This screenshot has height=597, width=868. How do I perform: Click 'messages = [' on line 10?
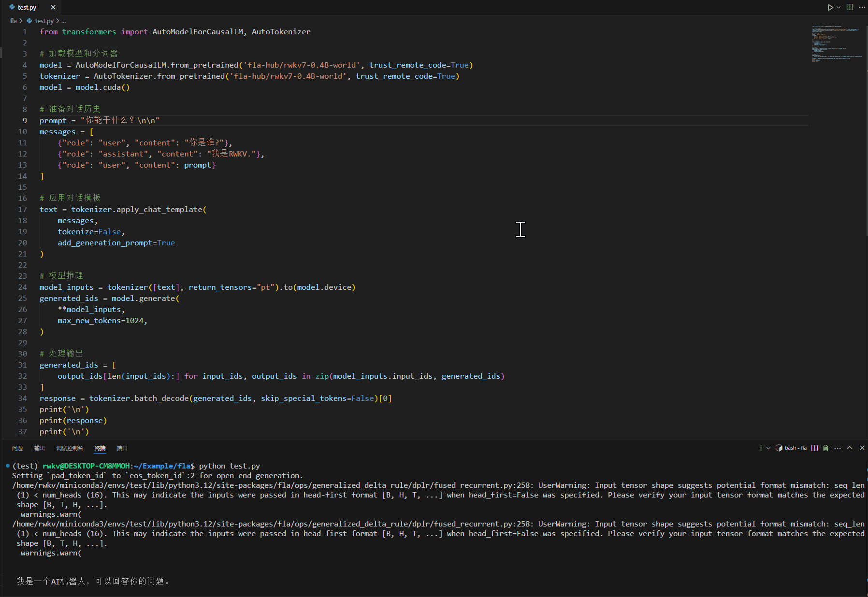[x=67, y=132]
